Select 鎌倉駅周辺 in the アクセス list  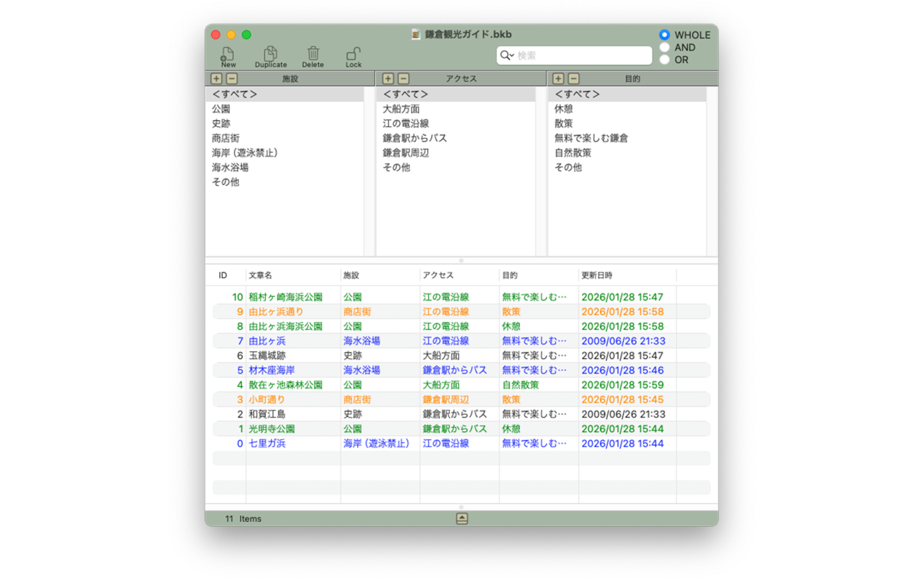point(406,152)
